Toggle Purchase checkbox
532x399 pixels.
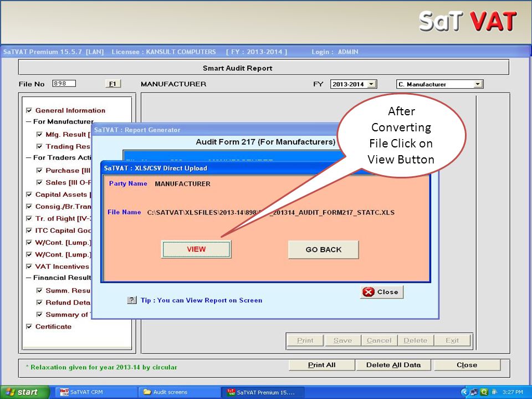[39, 170]
